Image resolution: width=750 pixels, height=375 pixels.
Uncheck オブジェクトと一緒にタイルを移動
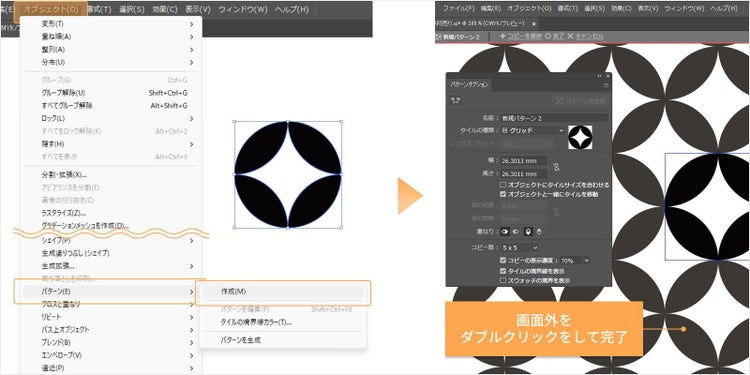point(503,195)
